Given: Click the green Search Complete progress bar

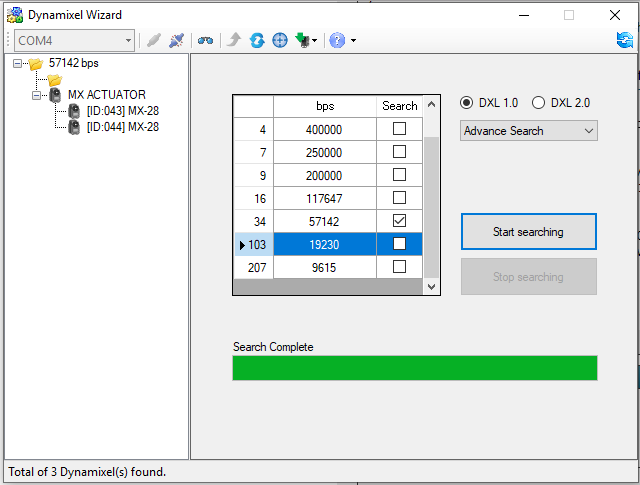Looking at the screenshot, I should point(415,368).
